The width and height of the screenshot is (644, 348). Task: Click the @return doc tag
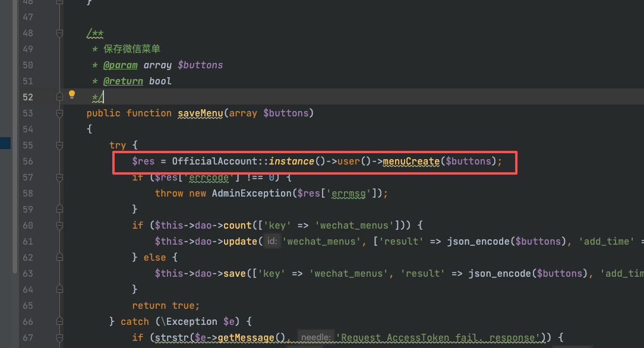tap(123, 81)
